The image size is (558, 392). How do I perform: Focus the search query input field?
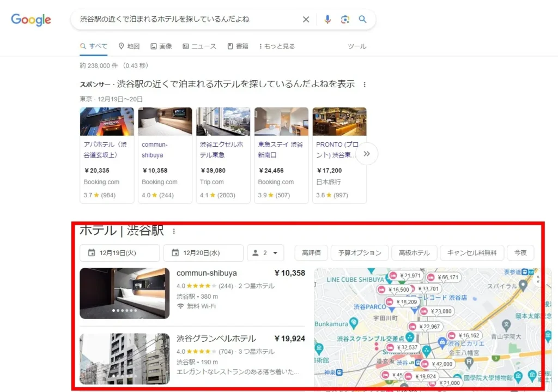click(x=189, y=19)
